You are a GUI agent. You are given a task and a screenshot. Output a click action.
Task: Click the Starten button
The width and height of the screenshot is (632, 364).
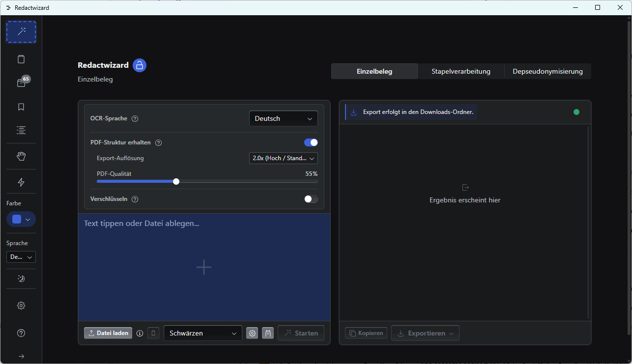coord(301,333)
